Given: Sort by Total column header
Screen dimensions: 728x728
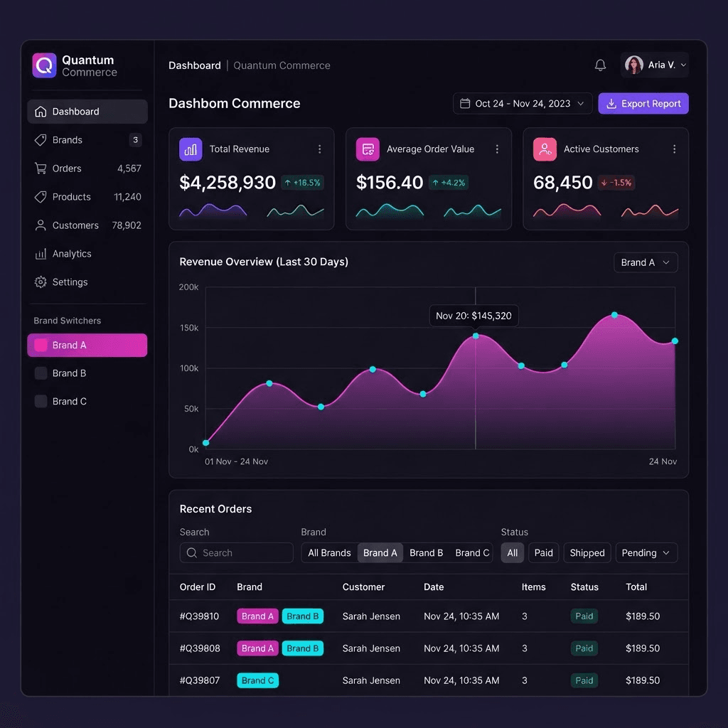Looking at the screenshot, I should (x=636, y=587).
